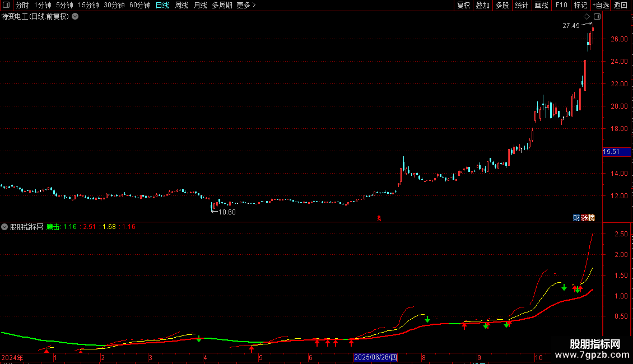
Task: Click the 财 finance icon
Action: [576, 218]
